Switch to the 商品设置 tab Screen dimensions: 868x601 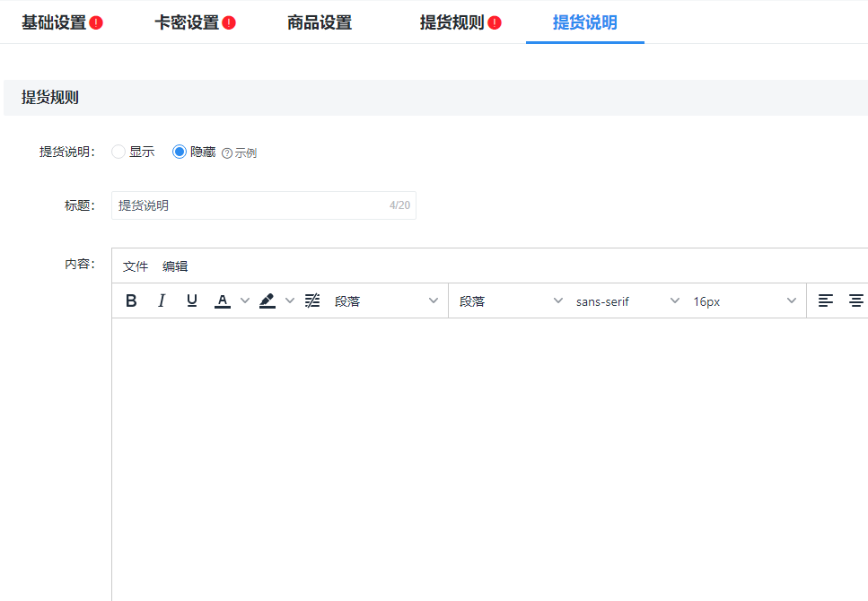click(x=320, y=22)
